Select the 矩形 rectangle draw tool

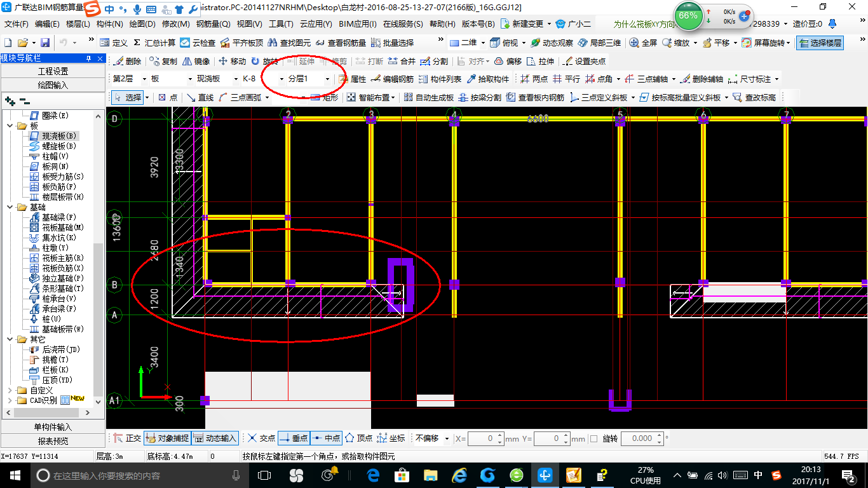pos(325,97)
